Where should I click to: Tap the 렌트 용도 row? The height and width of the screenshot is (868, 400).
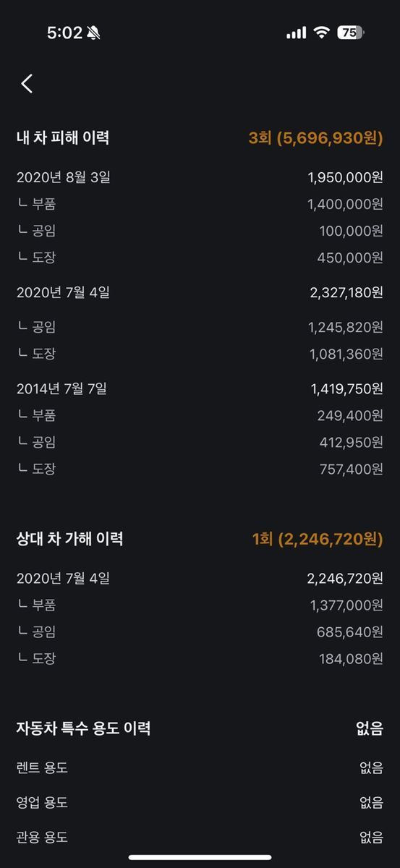point(200,767)
